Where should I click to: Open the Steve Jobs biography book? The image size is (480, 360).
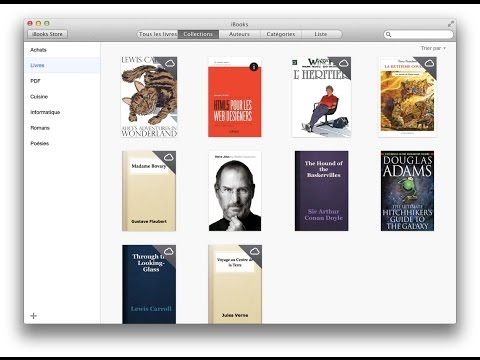(235, 191)
